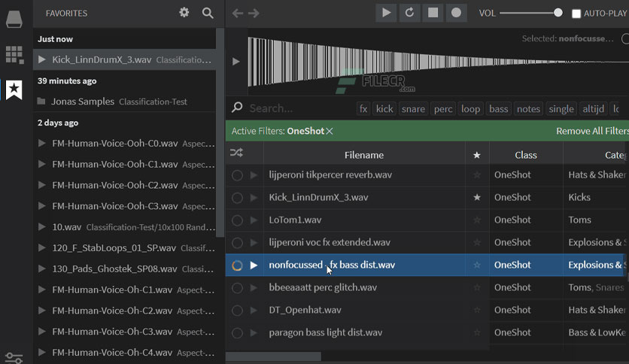Adjust the VOL slider handle
Viewport: 629px width, 364px height.
pyautogui.click(x=558, y=13)
